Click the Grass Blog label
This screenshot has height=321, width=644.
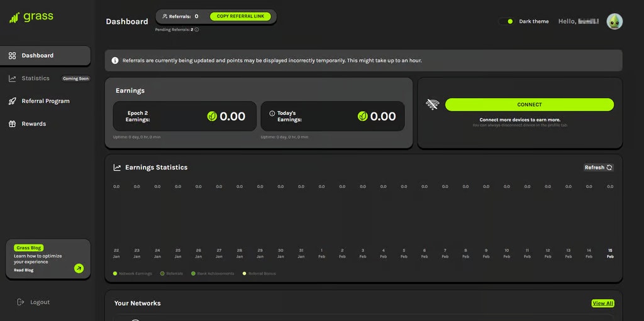[x=28, y=248]
